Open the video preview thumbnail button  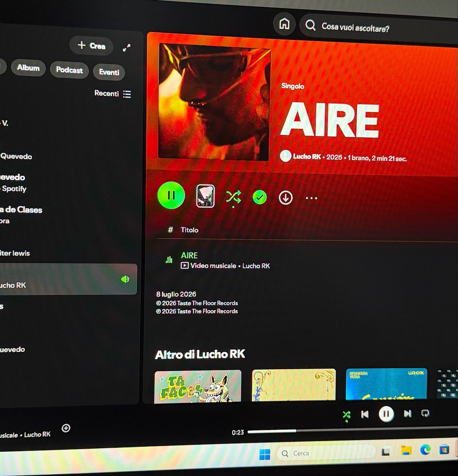tap(205, 196)
